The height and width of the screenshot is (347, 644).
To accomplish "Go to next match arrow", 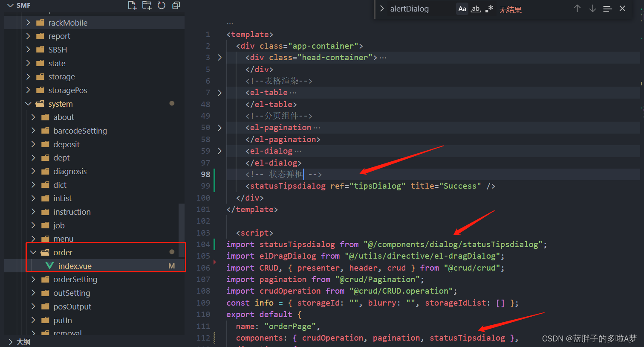I will pos(592,9).
